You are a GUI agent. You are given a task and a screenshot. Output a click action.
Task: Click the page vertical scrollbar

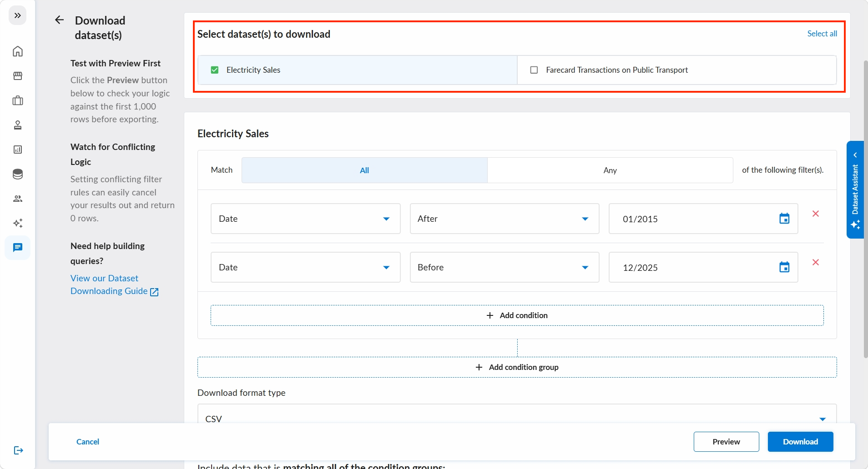click(866, 209)
